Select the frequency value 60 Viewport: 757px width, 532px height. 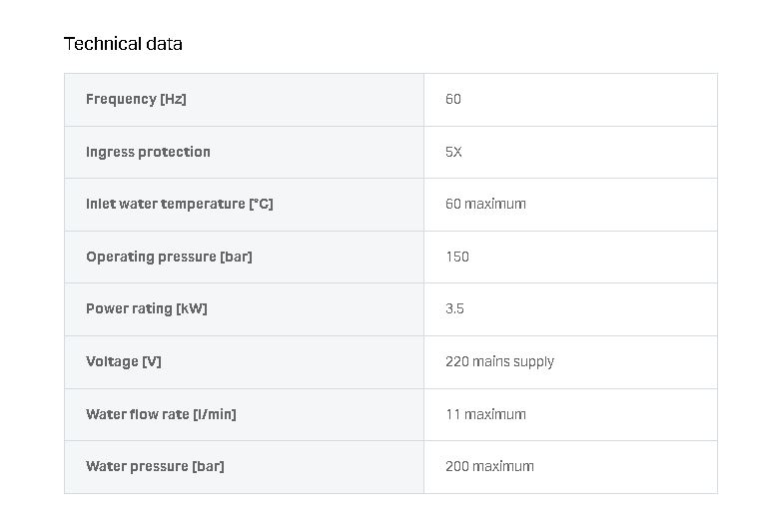453,99
